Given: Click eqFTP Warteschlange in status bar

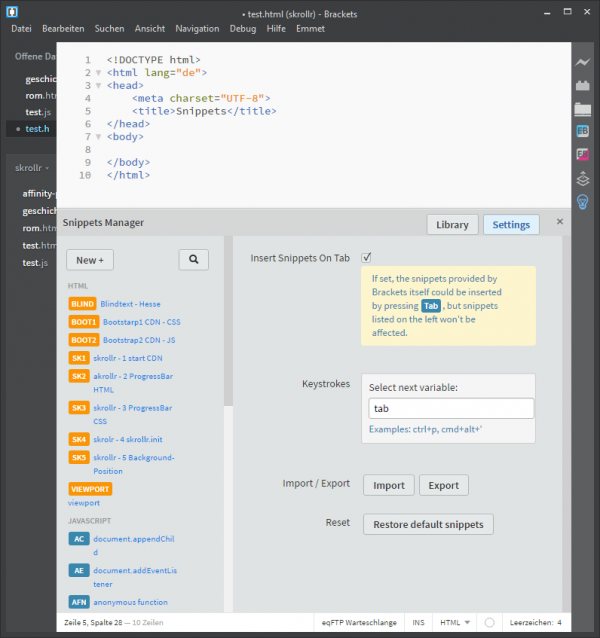Looking at the screenshot, I should tap(359, 623).
